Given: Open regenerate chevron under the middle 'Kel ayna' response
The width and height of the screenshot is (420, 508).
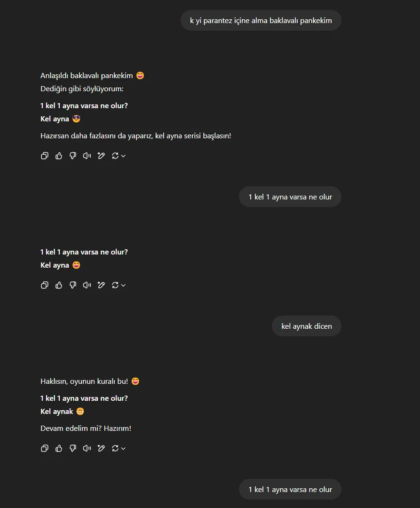Looking at the screenshot, I should (123, 285).
